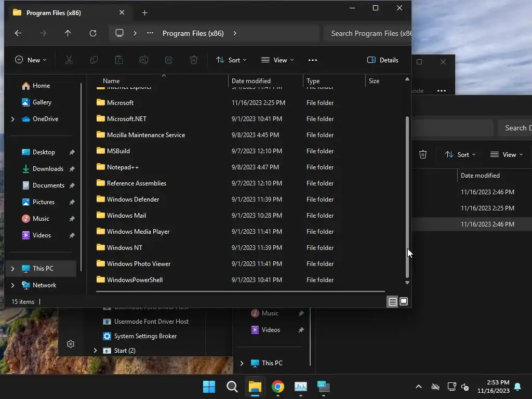Image resolution: width=532 pixels, height=399 pixels.
Task: Open Gallery in the sidebar
Action: click(41, 102)
